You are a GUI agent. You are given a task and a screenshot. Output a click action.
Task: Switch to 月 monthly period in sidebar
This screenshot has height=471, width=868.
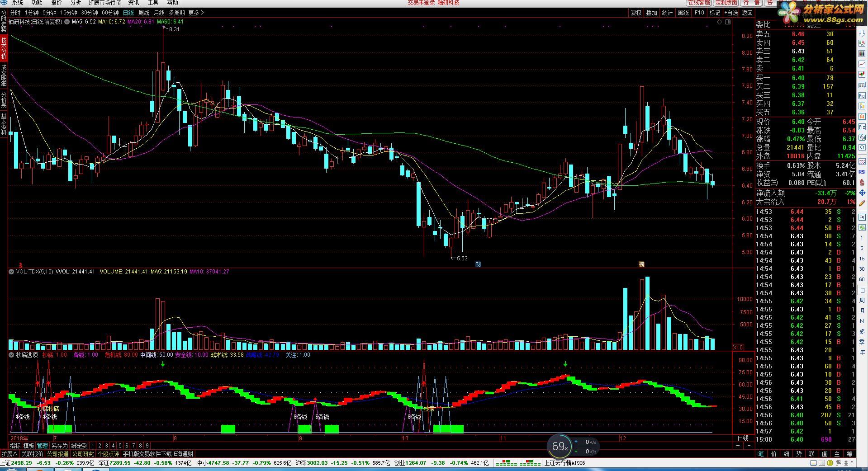(862, 311)
